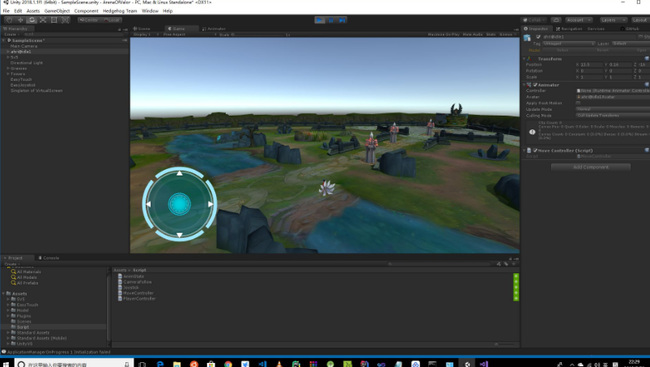Select the Hand tool in toolbar
This screenshot has height=367, width=650.
point(9,20)
